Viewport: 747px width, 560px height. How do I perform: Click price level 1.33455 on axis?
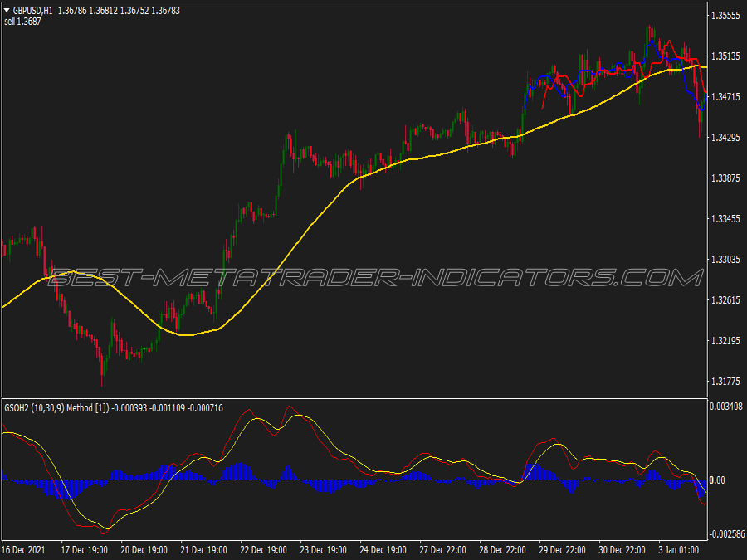(725, 218)
